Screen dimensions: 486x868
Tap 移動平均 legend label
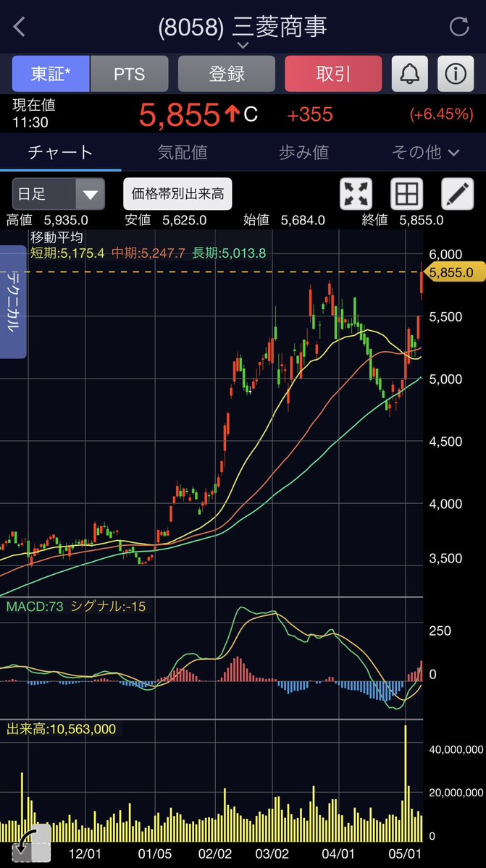[x=56, y=238]
